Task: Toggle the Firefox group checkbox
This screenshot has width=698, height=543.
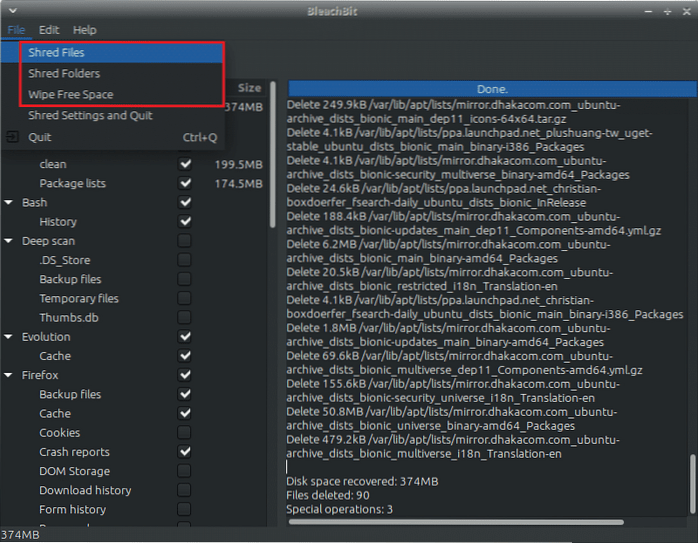Action: pyautogui.click(x=185, y=375)
